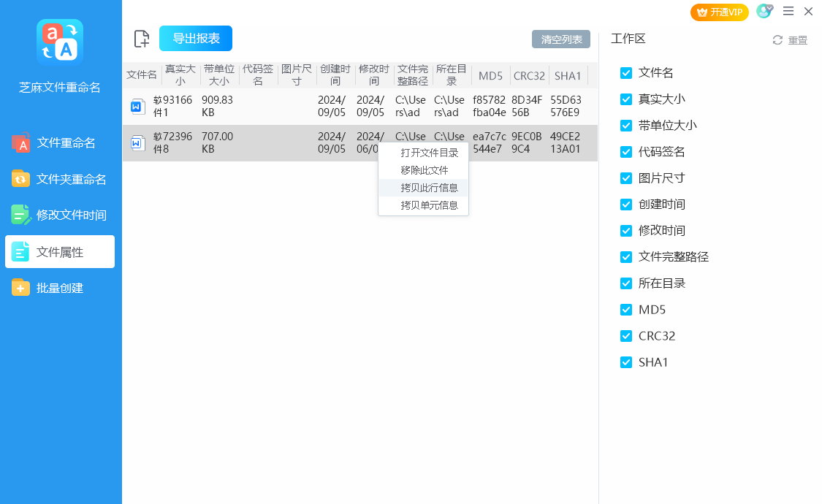This screenshot has width=822, height=504.
Task: Click the 重置 refresh icon
Action: tap(777, 40)
